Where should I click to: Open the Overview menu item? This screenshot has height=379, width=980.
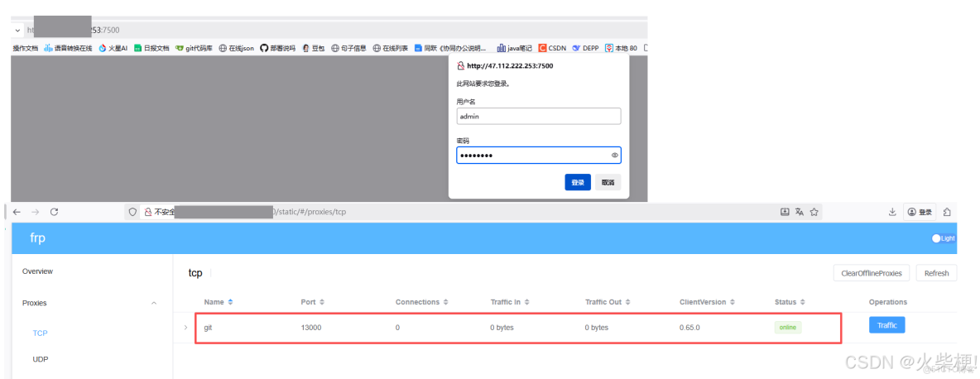[x=37, y=271]
